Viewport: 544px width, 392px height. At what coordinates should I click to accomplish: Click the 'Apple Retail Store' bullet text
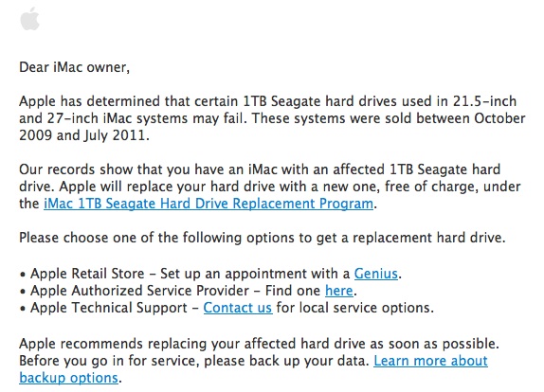click(87, 274)
